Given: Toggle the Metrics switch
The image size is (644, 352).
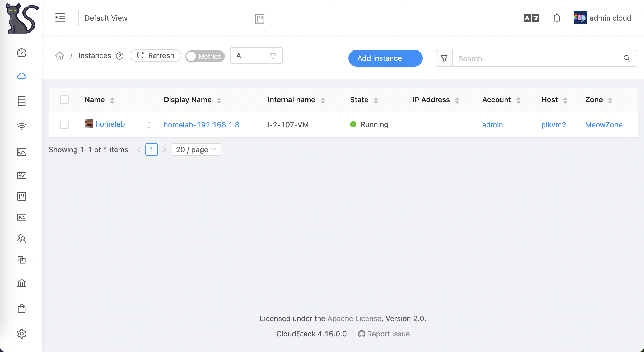Looking at the screenshot, I should 205,56.
